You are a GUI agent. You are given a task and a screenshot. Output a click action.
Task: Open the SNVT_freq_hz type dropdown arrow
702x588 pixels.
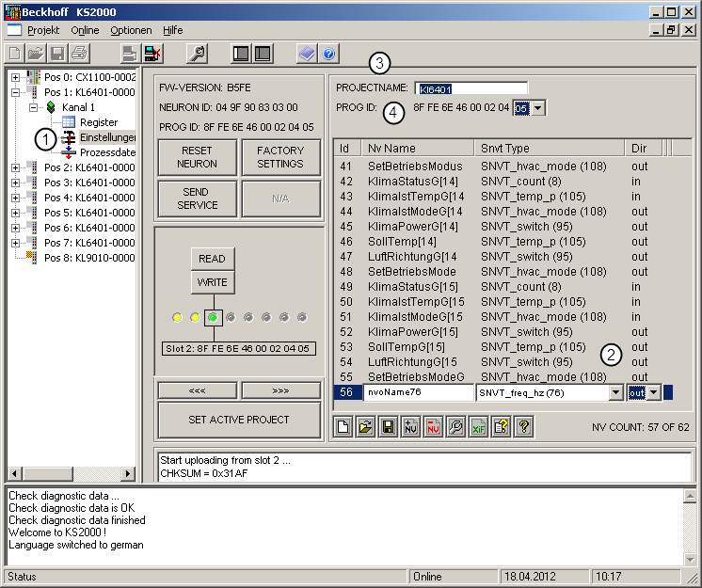(x=616, y=393)
